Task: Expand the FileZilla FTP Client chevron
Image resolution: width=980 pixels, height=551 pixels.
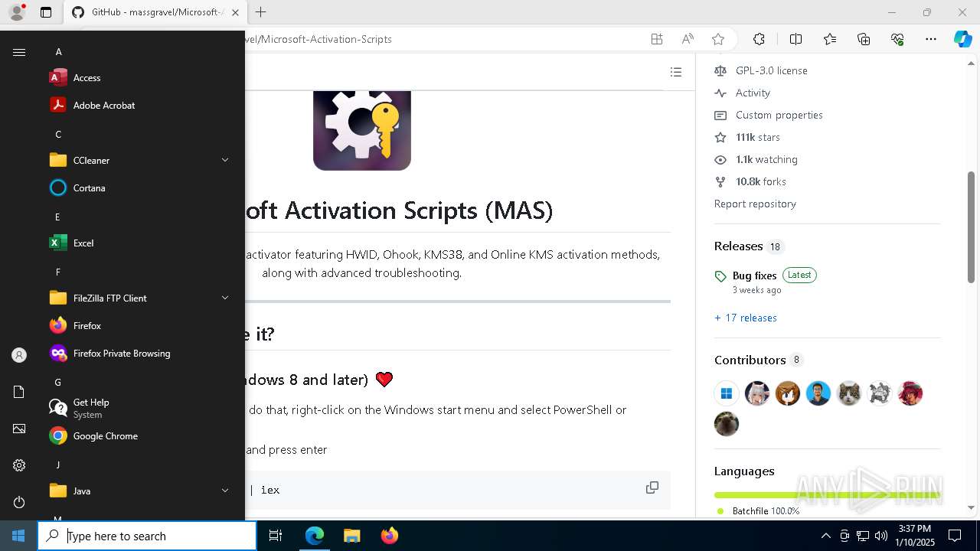Action: coord(225,298)
